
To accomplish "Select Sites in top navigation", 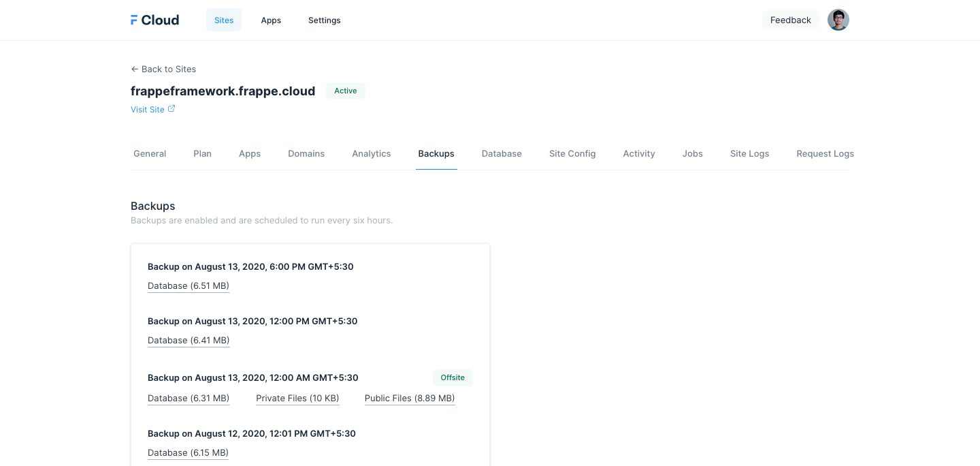I will 224,20.
